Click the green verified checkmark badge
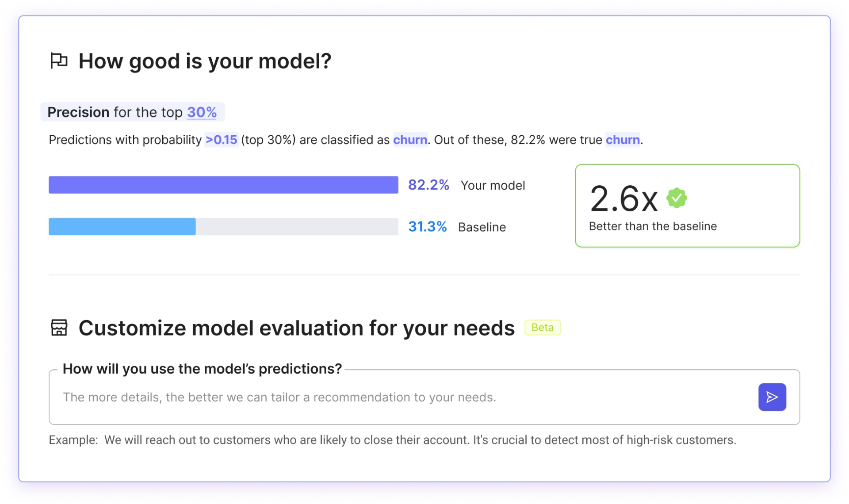The width and height of the screenshot is (849, 504). pyautogui.click(x=677, y=199)
